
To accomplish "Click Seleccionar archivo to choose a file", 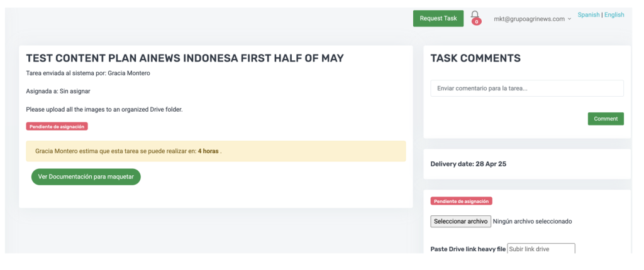I will (460, 221).
